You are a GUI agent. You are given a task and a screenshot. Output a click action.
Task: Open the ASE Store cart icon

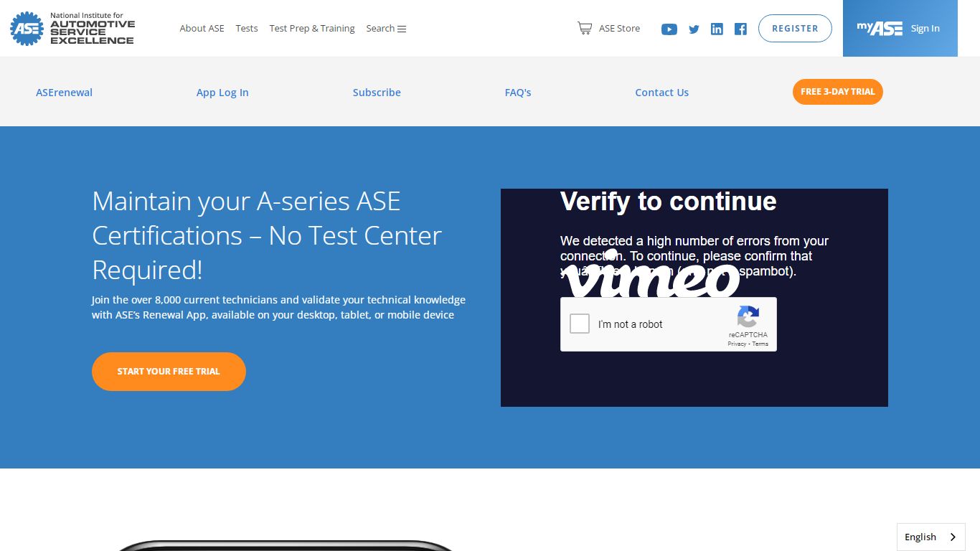(585, 28)
